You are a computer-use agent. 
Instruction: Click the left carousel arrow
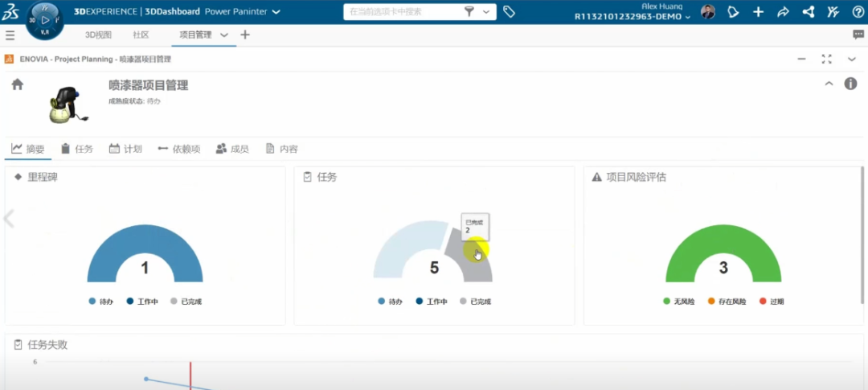pyautogui.click(x=8, y=218)
